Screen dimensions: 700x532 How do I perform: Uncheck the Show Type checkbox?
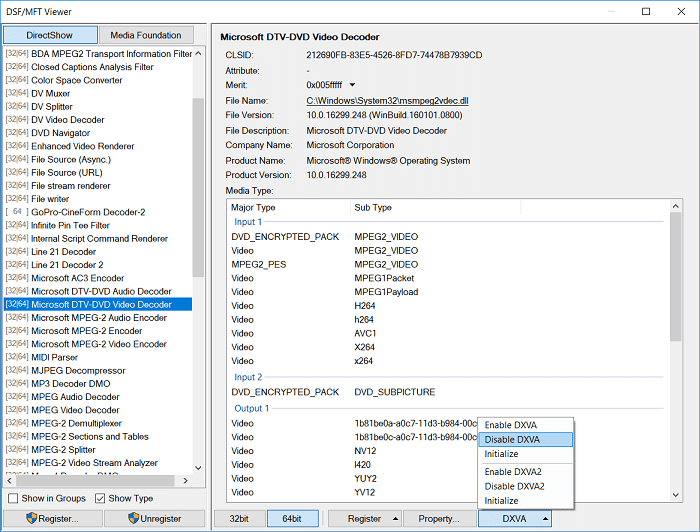coord(100,498)
